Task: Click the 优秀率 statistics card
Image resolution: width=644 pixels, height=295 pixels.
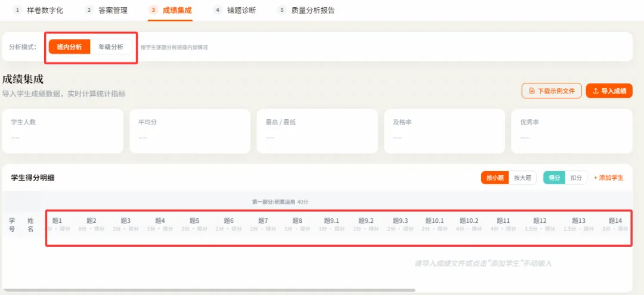Action: click(x=572, y=131)
